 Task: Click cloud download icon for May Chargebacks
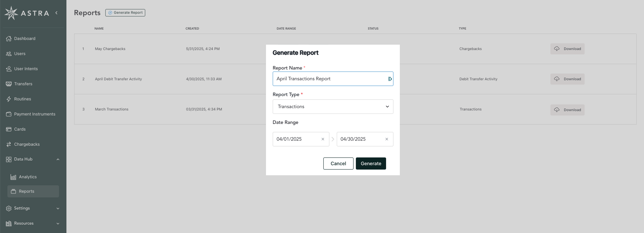(557, 49)
